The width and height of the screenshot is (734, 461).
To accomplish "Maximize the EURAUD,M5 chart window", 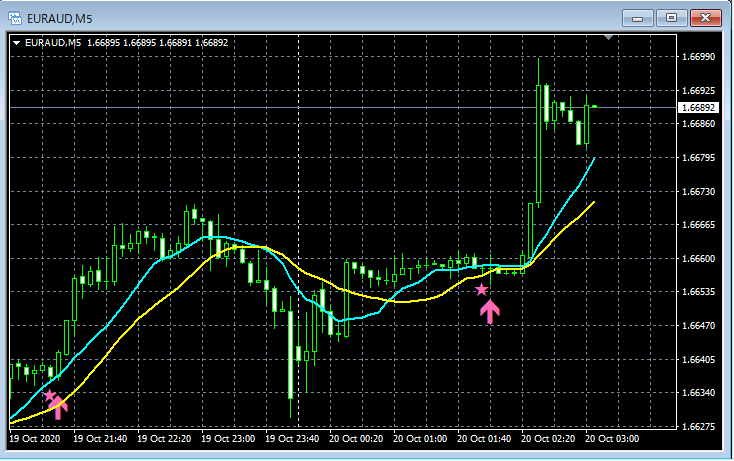I will point(671,18).
